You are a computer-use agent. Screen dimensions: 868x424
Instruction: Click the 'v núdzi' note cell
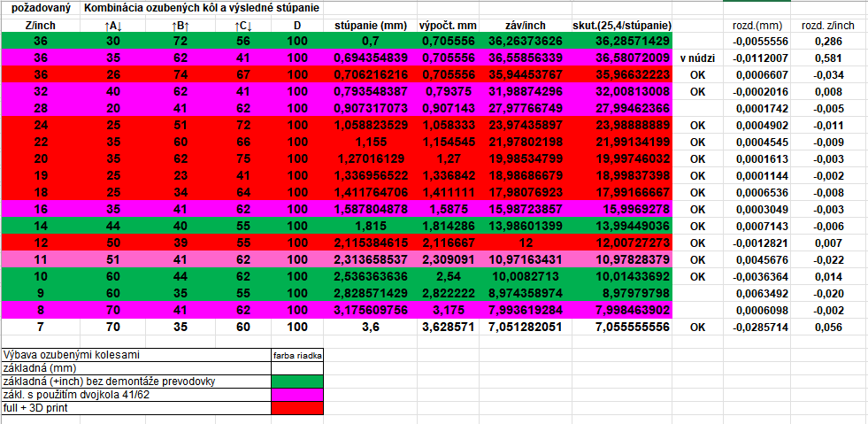[x=698, y=58]
